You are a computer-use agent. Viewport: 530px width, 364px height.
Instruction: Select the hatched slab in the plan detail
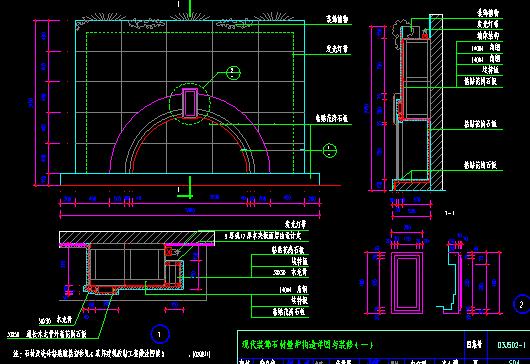click(x=137, y=237)
